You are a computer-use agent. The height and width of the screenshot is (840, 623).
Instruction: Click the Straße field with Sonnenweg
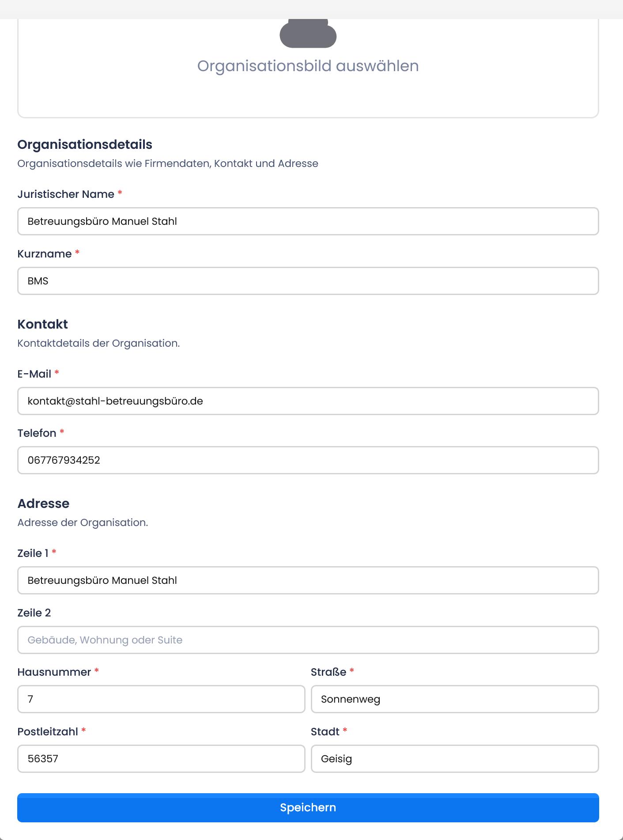[x=454, y=699]
